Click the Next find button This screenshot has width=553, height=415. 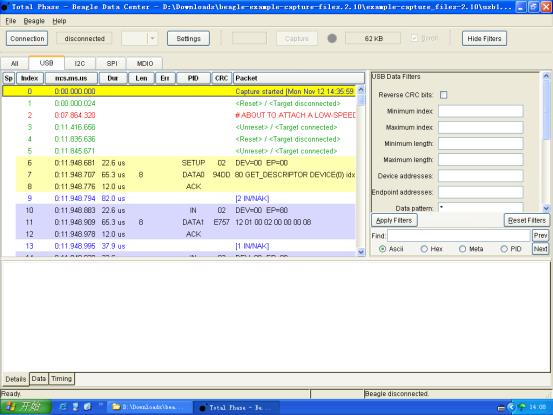[x=540, y=249]
